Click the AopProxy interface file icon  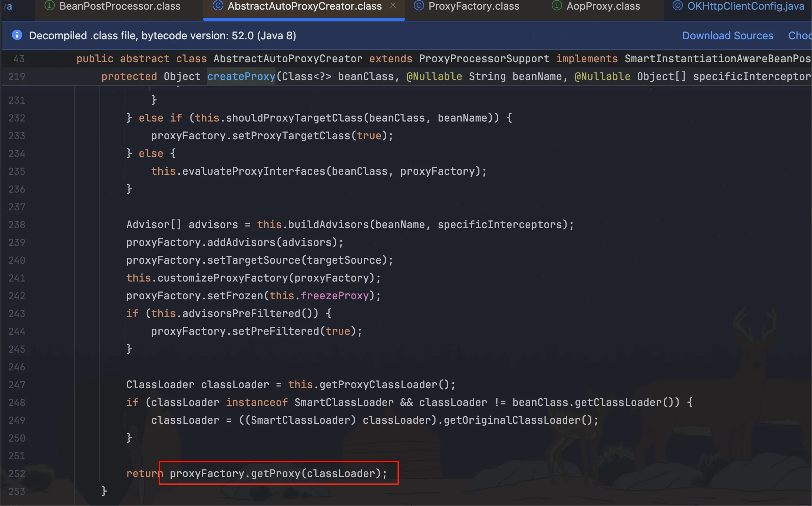tap(557, 6)
